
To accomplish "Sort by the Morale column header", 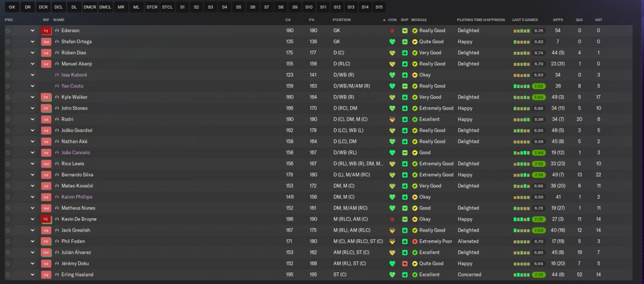I will click(x=419, y=20).
